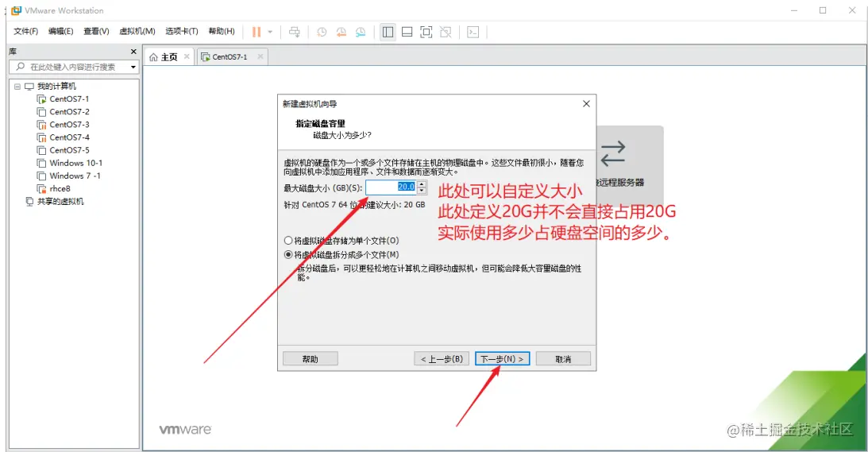Select CentOS7-5 in the library tree
Image resolution: width=868 pixels, height=452 pixels.
68,150
